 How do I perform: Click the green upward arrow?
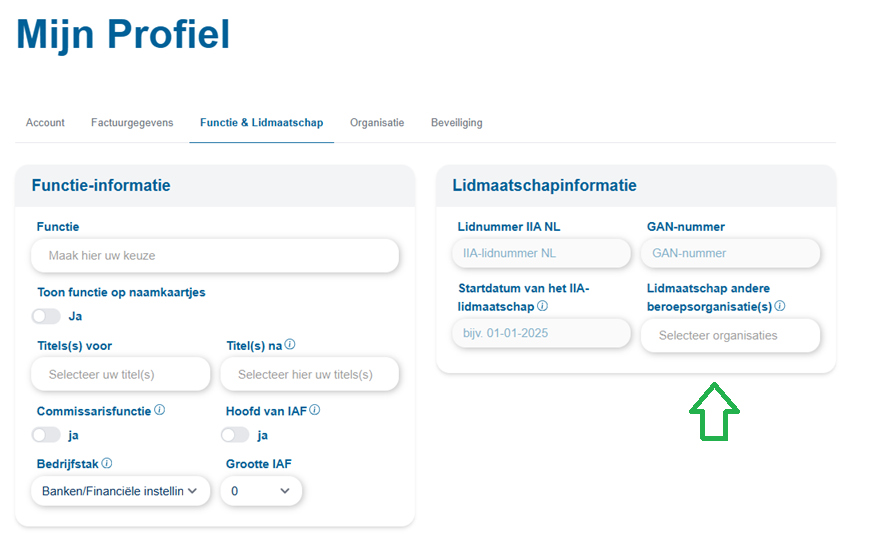pos(714,410)
